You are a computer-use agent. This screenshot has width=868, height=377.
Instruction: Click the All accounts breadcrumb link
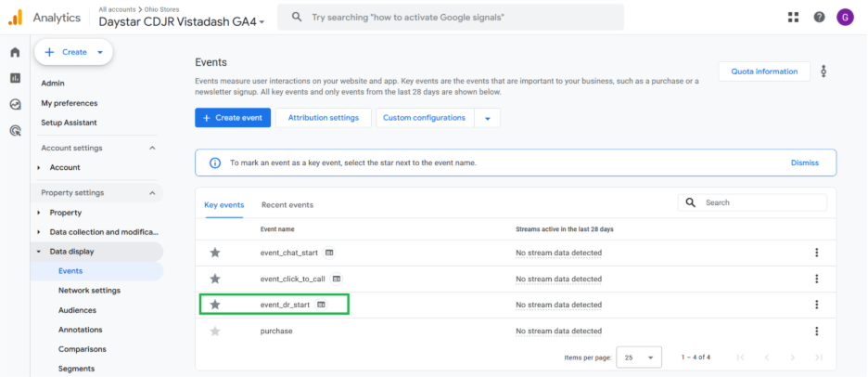pos(117,9)
